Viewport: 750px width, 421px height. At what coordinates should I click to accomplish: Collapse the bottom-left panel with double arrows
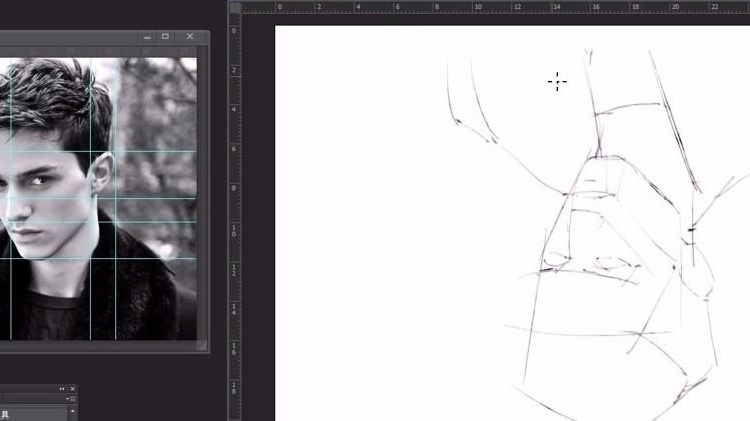point(62,388)
